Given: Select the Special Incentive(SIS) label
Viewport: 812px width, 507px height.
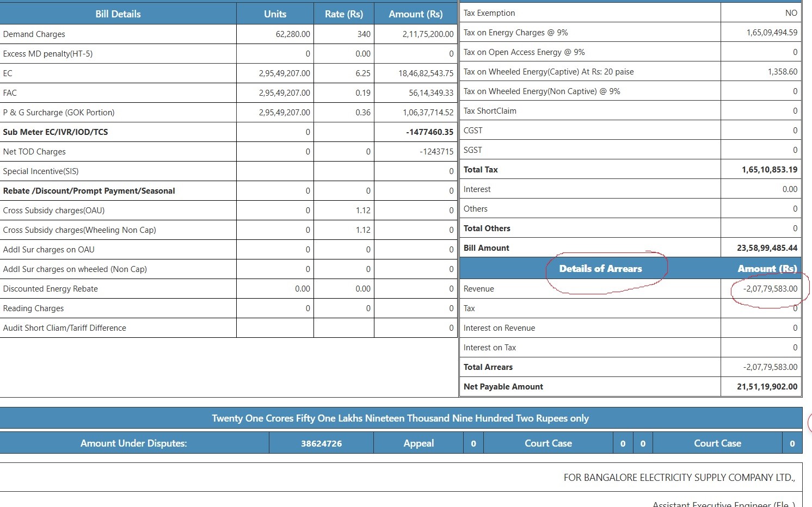Looking at the screenshot, I should click(41, 171).
